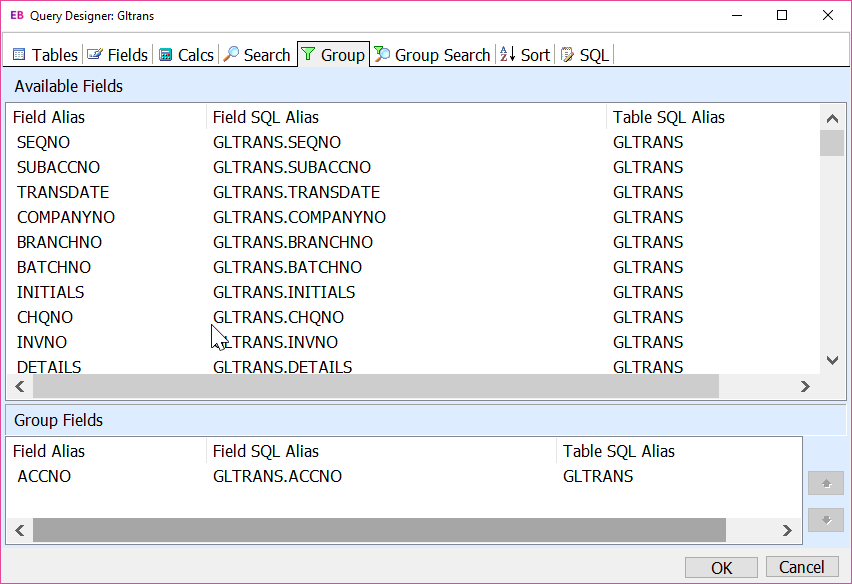Screen dimensions: 852x584
Task: Select the Group Search tab
Action: (x=432, y=55)
